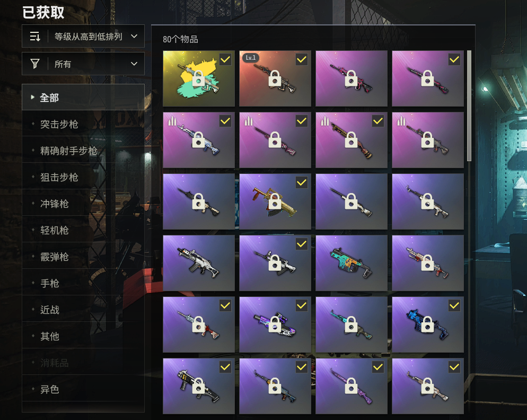Click the item list scrollbar
Image resolution: width=527 pixels, height=420 pixels.
point(469,106)
